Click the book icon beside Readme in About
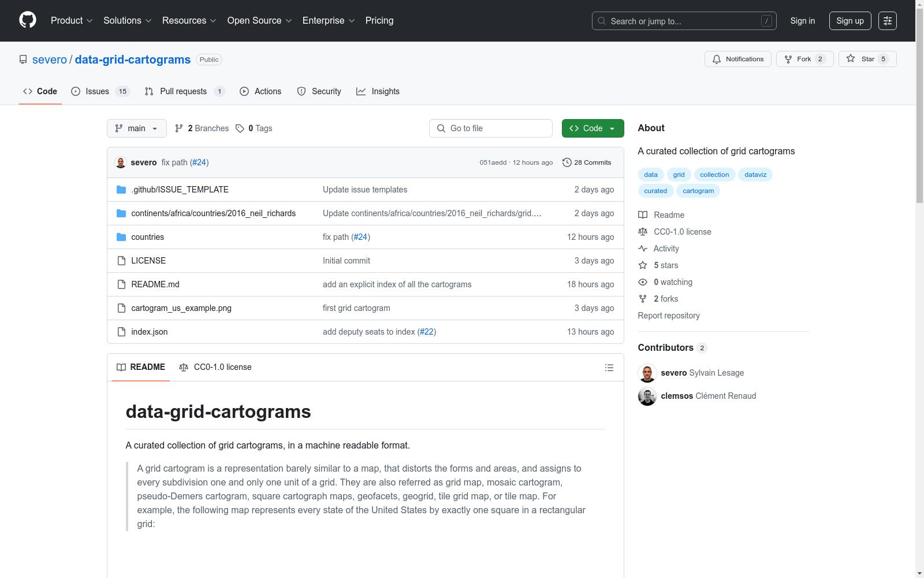Image resolution: width=924 pixels, height=578 pixels. [643, 215]
